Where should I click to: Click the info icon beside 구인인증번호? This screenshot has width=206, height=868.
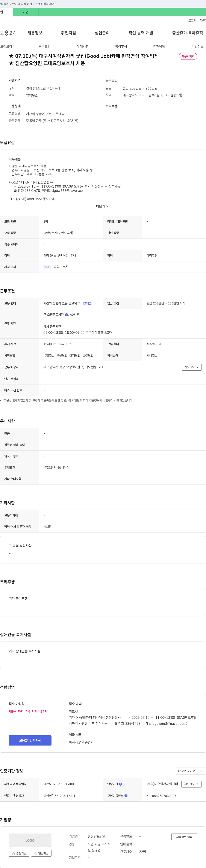[126, 796]
